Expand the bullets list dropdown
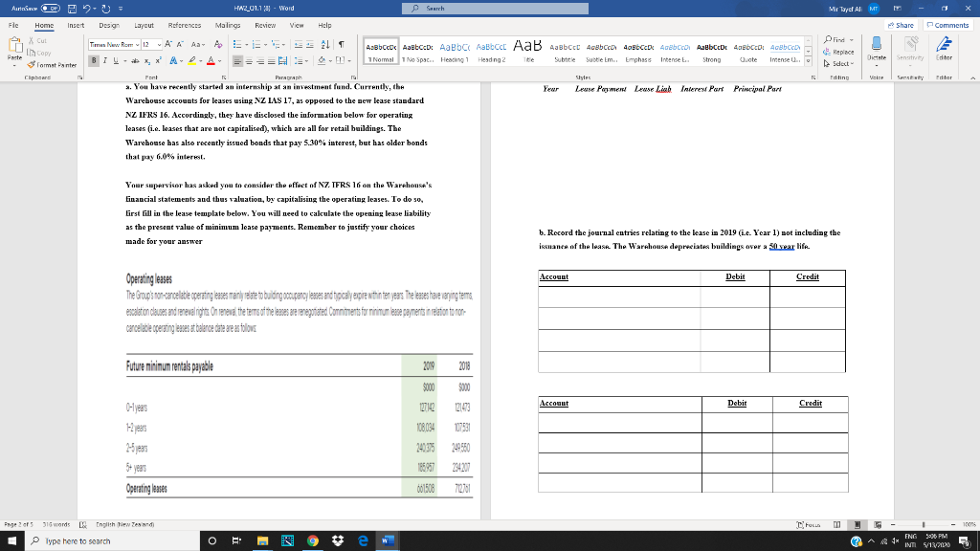Screen dimensions: 980x551 tap(246, 44)
